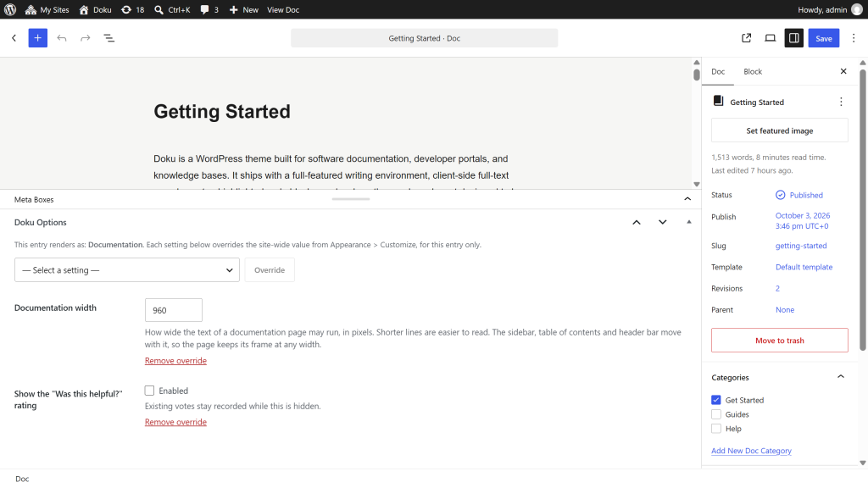View doc in new tab
This screenshot has width=868, height=488.
click(746, 38)
